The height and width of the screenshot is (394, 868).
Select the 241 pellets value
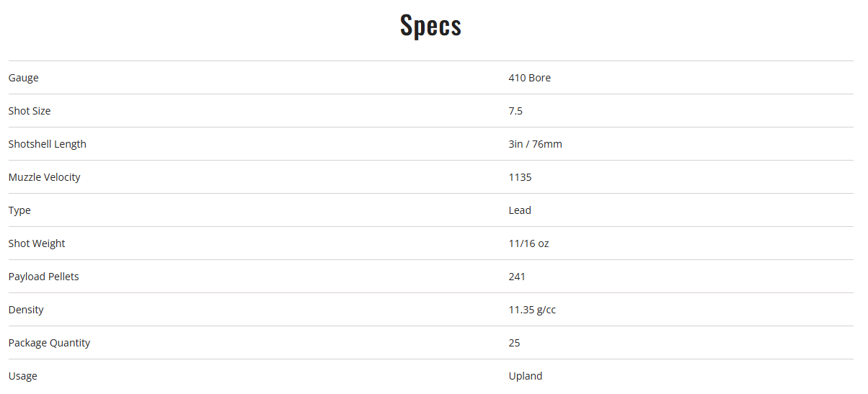pos(517,277)
